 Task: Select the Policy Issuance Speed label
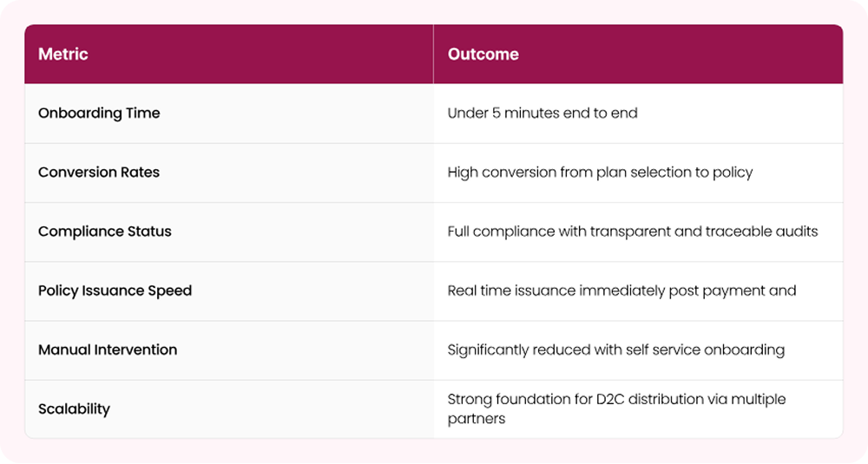[115, 291]
